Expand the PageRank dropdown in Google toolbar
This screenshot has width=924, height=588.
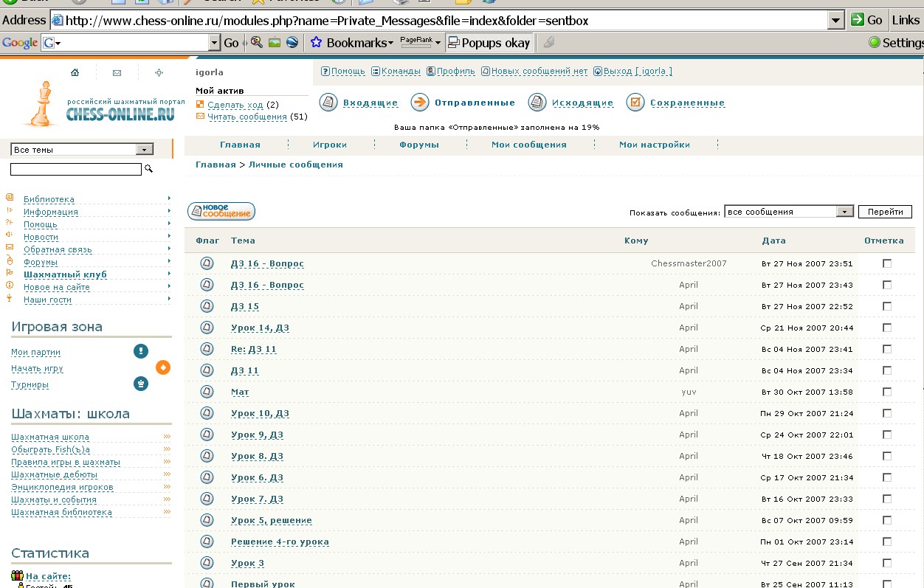[x=438, y=43]
